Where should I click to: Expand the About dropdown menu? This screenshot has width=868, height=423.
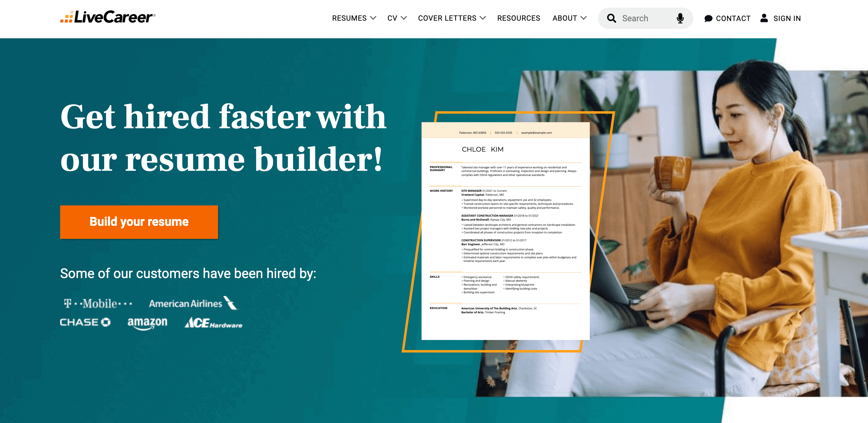570,18
